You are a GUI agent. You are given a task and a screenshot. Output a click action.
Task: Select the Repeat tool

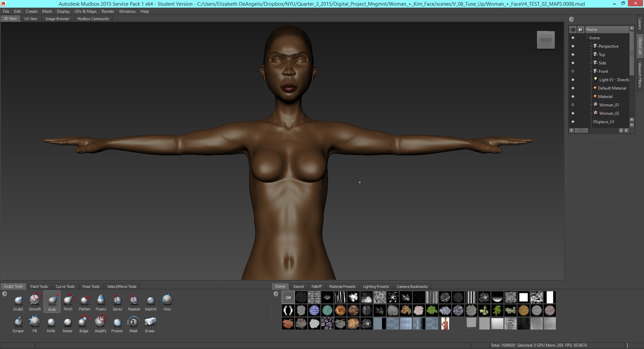point(134,302)
